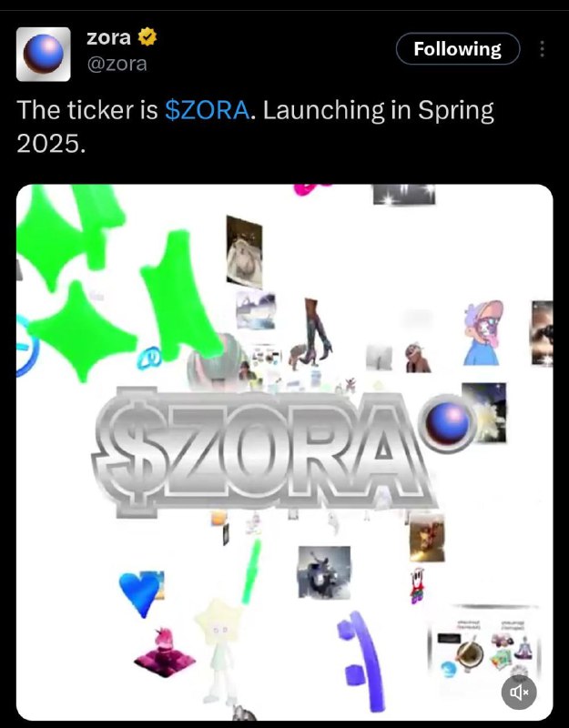Click the large silver $ZORA logo in video
Viewport: 569px width, 728px height.
coord(262,452)
